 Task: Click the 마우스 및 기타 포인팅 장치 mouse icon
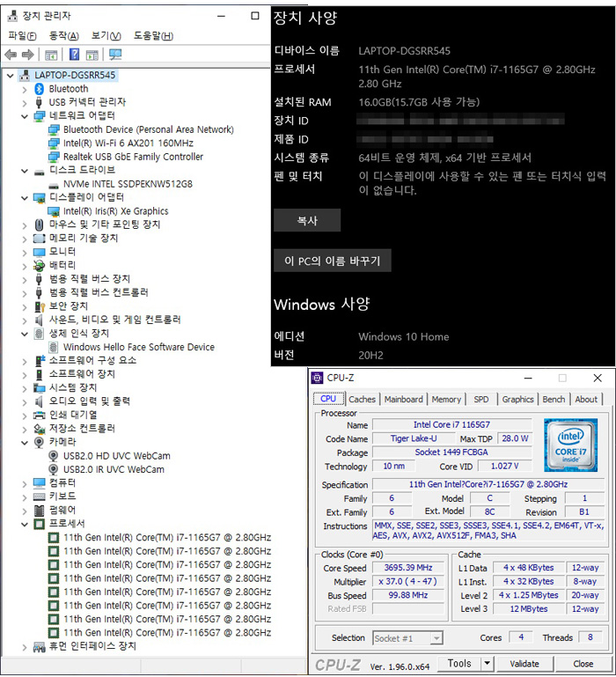40,225
